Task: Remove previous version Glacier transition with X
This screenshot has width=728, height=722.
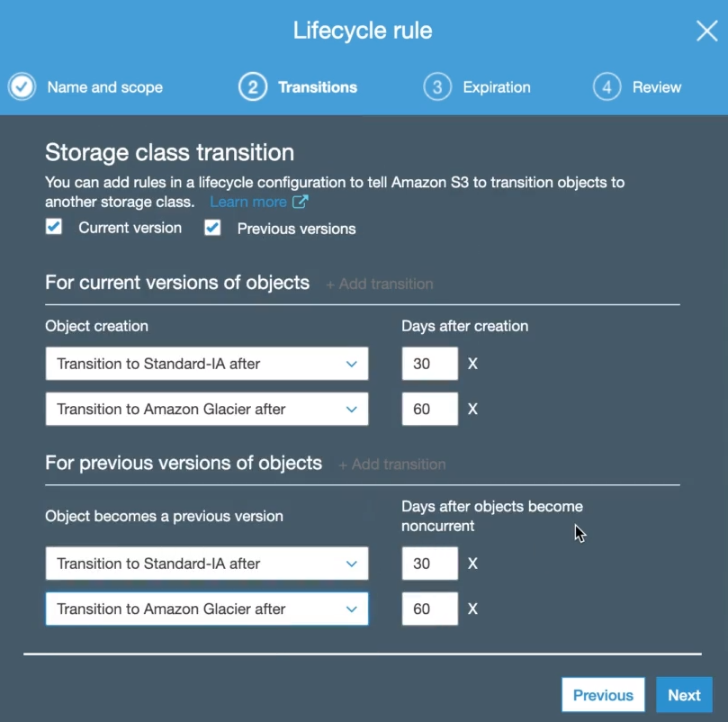Action: pos(473,609)
